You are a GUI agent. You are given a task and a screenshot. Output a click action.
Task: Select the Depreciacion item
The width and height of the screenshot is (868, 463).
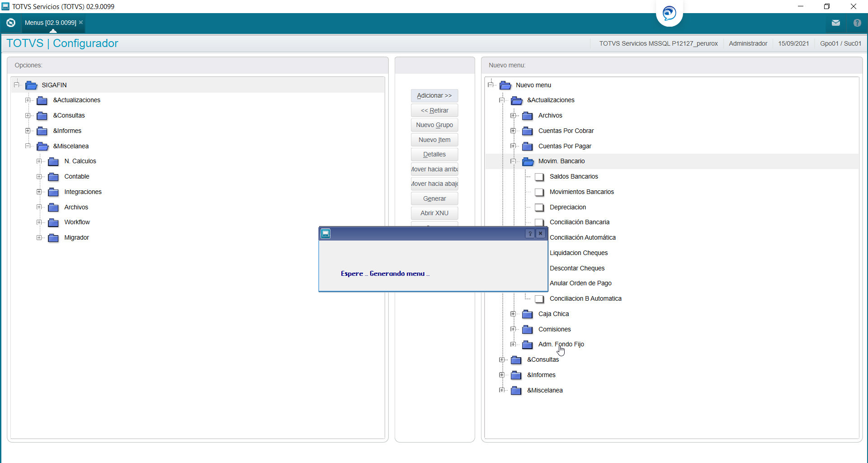(568, 207)
